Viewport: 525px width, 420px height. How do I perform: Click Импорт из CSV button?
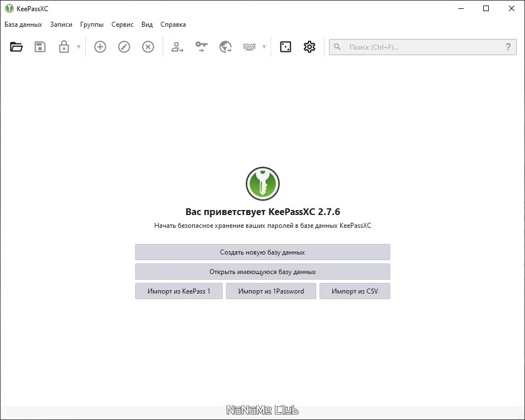pyautogui.click(x=355, y=291)
